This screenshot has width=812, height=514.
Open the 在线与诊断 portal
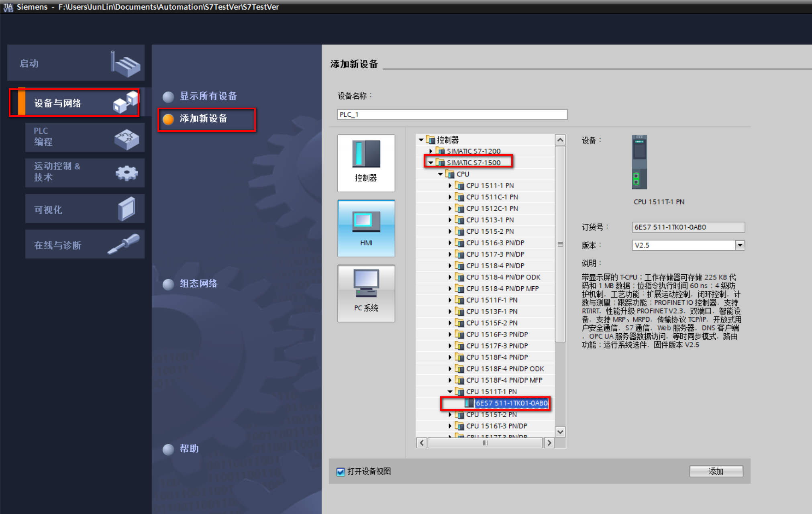pyautogui.click(x=85, y=245)
